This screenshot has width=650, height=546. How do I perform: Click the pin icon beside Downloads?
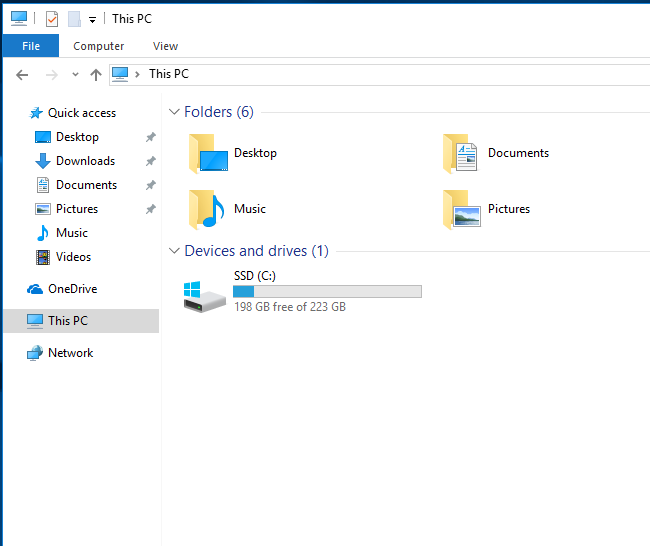click(x=150, y=161)
